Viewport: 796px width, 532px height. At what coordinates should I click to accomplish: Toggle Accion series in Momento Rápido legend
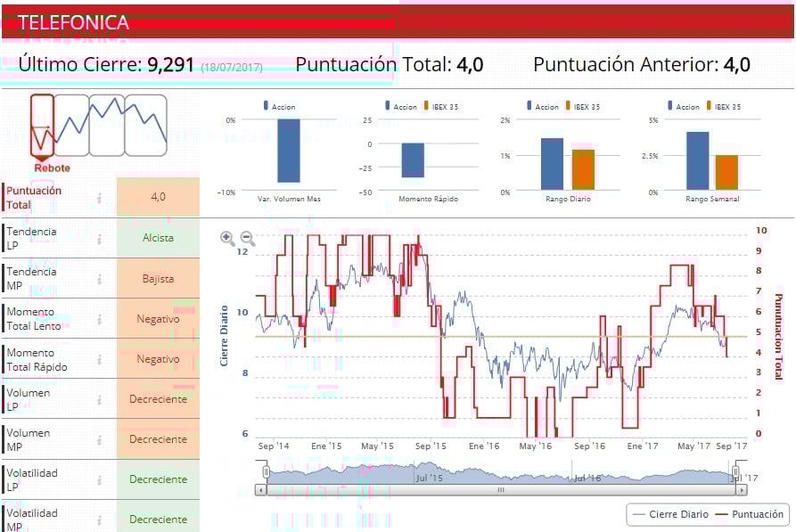pos(401,107)
